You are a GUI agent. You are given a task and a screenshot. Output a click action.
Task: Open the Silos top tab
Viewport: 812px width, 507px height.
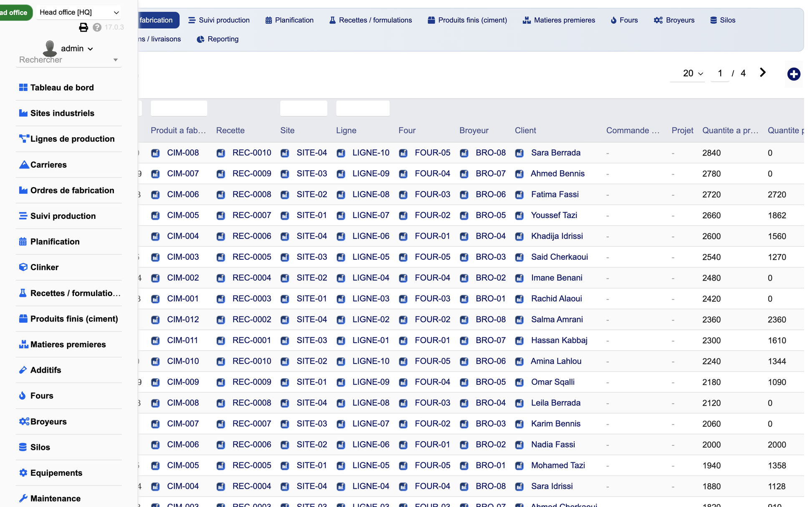pyautogui.click(x=723, y=20)
